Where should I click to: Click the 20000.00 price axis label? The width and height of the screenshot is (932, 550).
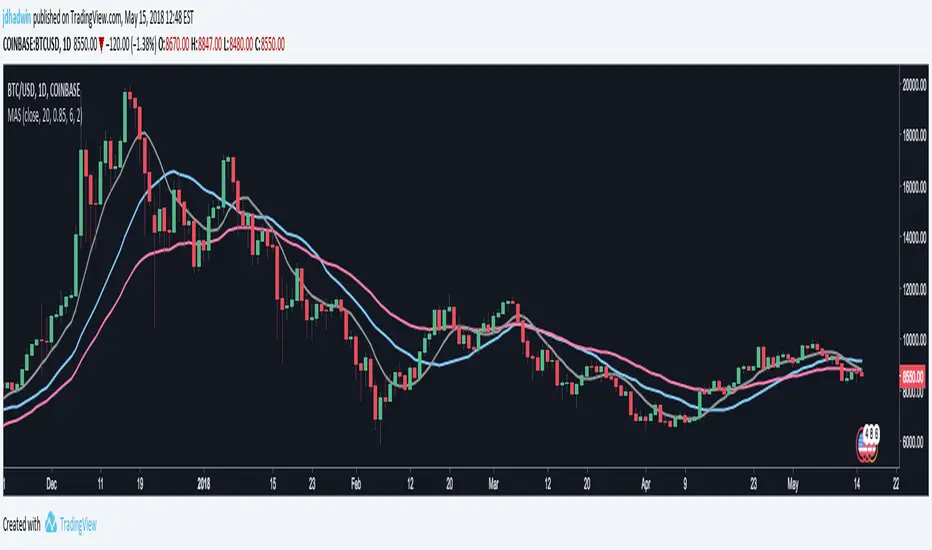tap(913, 85)
